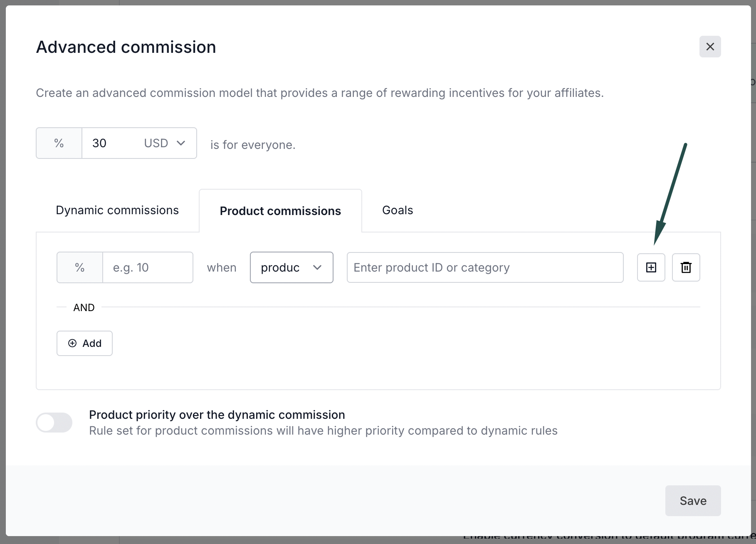This screenshot has height=544, width=756.
Task: Click the percent box beside 30
Action: (59, 143)
